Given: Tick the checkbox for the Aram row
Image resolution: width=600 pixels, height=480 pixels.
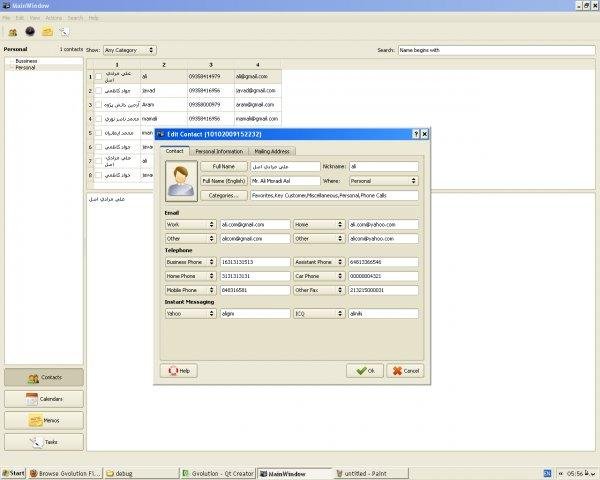Looking at the screenshot, I should (98, 104).
